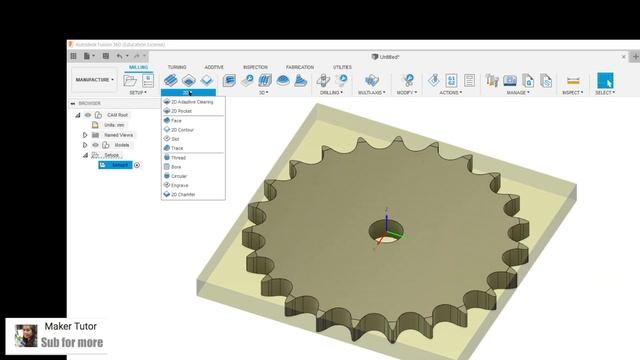Viewport: 640px width, 360px height.
Task: Click the blue dome 3D Contour icon
Action: 283,80
